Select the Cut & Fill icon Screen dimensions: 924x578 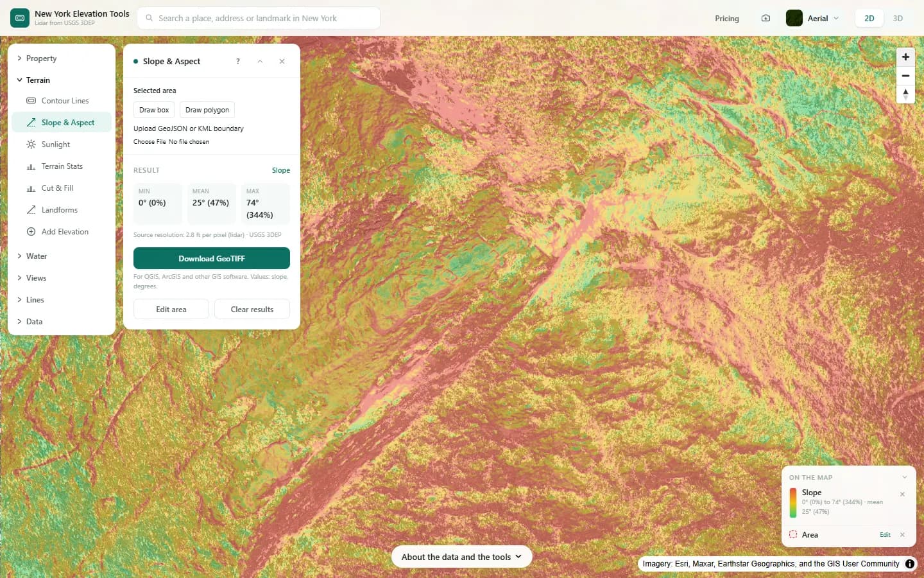[31, 188]
